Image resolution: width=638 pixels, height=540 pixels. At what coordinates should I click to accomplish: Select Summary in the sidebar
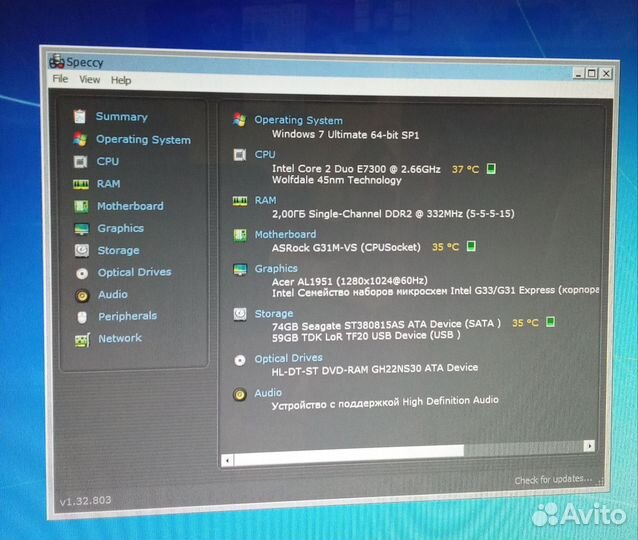(x=122, y=117)
